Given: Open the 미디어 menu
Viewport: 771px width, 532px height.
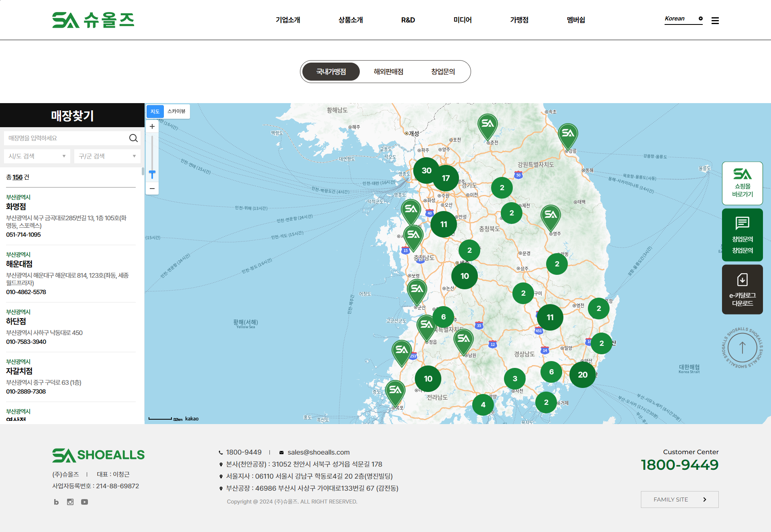Looking at the screenshot, I should click(463, 20).
